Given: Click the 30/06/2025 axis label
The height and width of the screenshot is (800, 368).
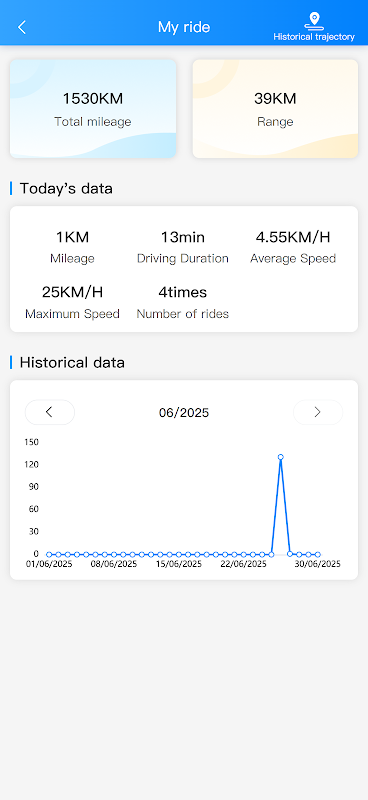Looking at the screenshot, I should (x=317, y=564).
